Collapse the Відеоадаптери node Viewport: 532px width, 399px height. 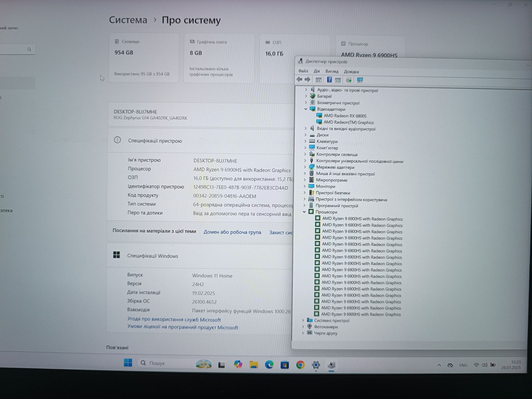click(306, 109)
